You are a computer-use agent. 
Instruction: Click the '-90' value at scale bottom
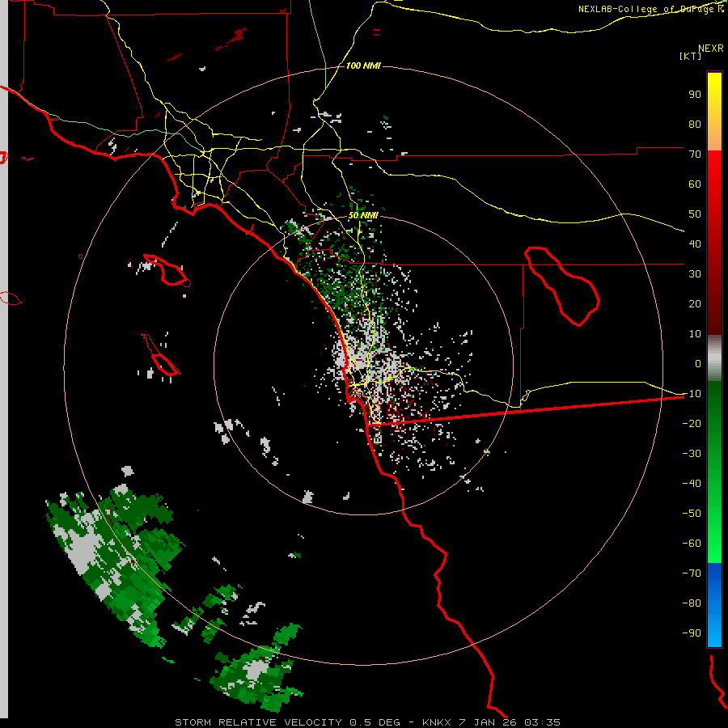[692, 633]
